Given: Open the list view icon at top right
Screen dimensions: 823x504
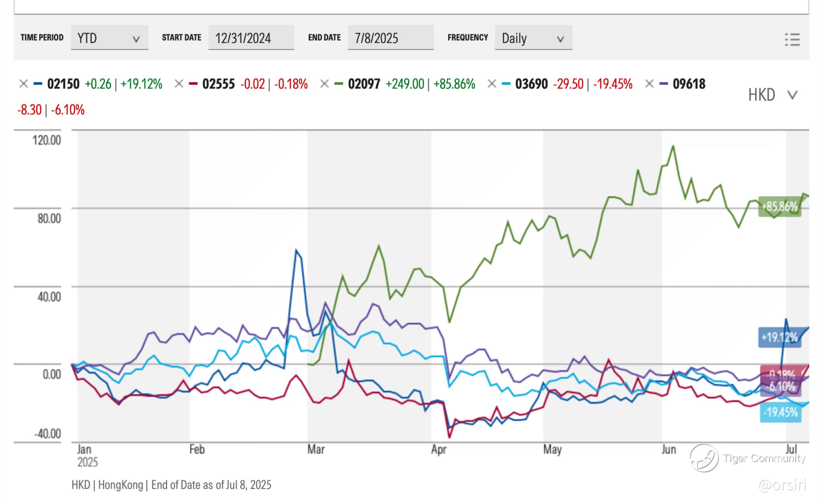Looking at the screenshot, I should (x=792, y=40).
